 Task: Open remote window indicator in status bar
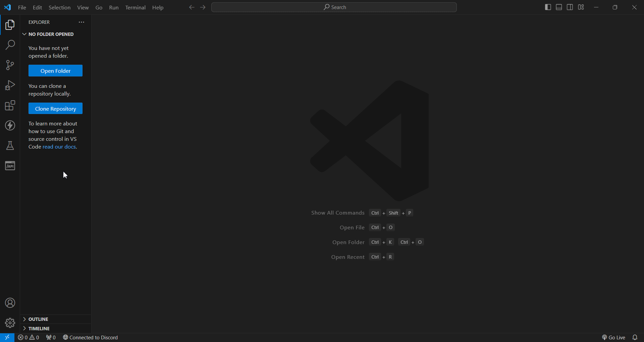tap(7, 337)
